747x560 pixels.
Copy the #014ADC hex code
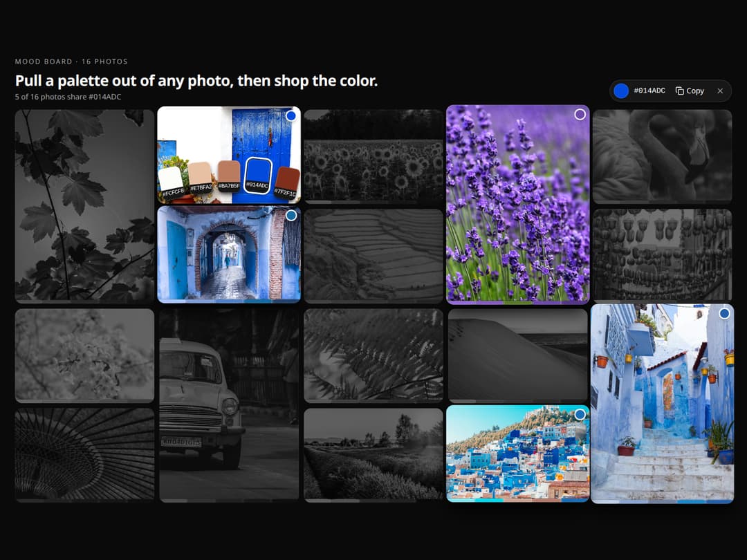click(x=690, y=91)
